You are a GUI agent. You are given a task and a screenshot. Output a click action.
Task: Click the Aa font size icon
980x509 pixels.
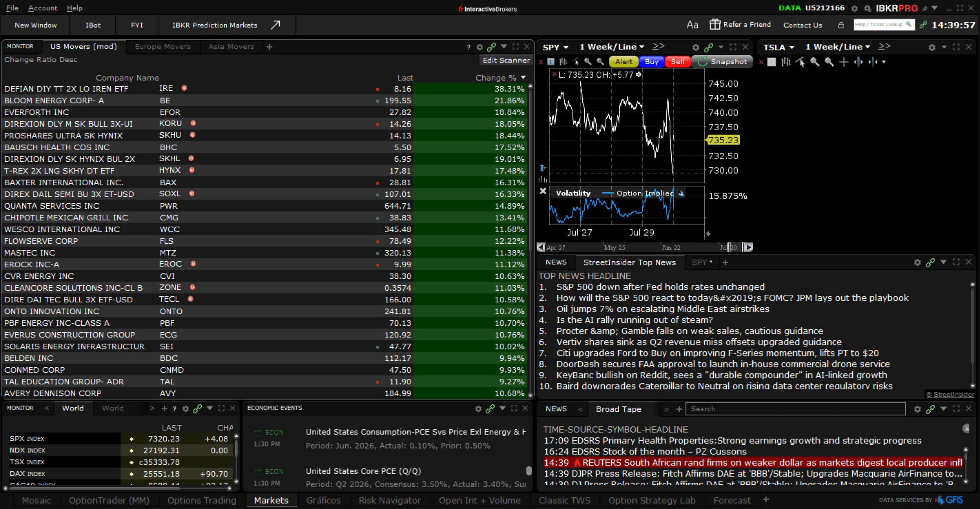click(x=692, y=25)
